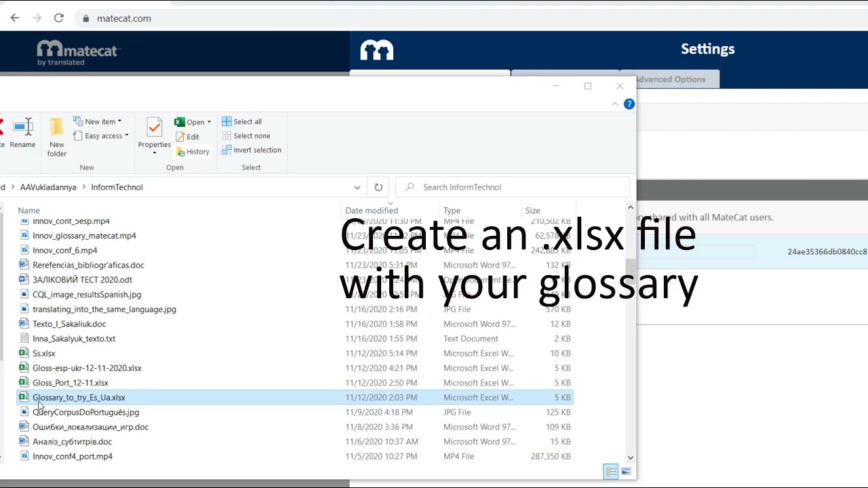Click the file list scroll-down arrow
Viewport: 868px width, 488px height.
[631, 458]
